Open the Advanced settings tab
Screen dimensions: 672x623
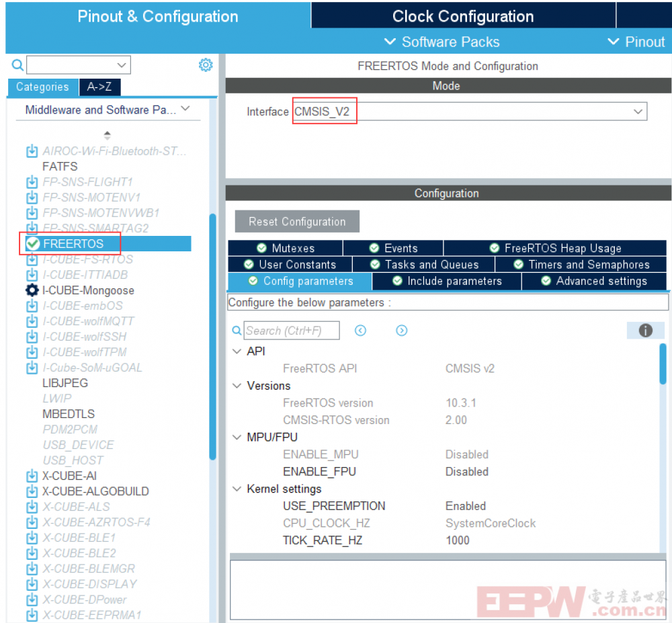(x=594, y=281)
